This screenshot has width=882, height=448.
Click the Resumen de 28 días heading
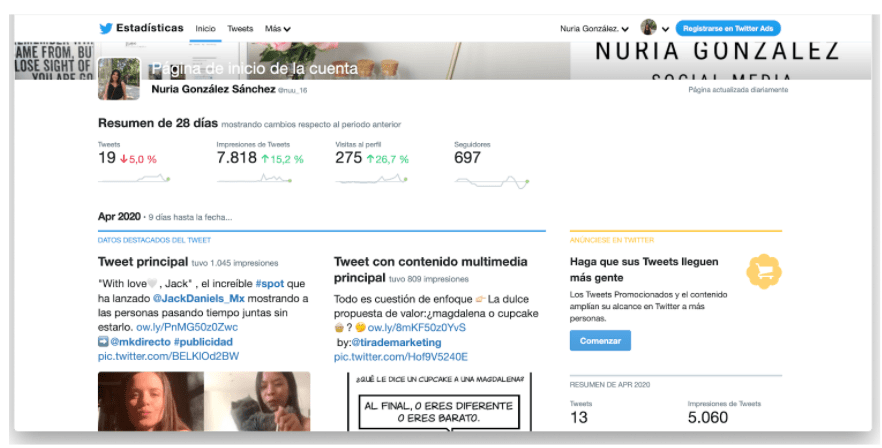pos(158,123)
